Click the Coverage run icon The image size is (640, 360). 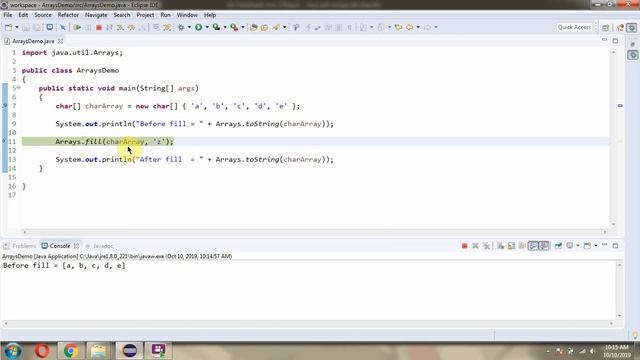216,27
